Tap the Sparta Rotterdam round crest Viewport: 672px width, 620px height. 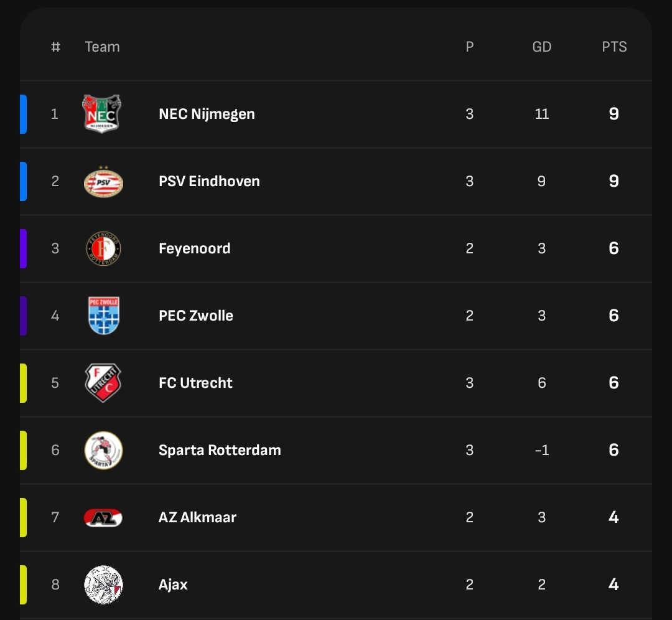click(x=103, y=450)
